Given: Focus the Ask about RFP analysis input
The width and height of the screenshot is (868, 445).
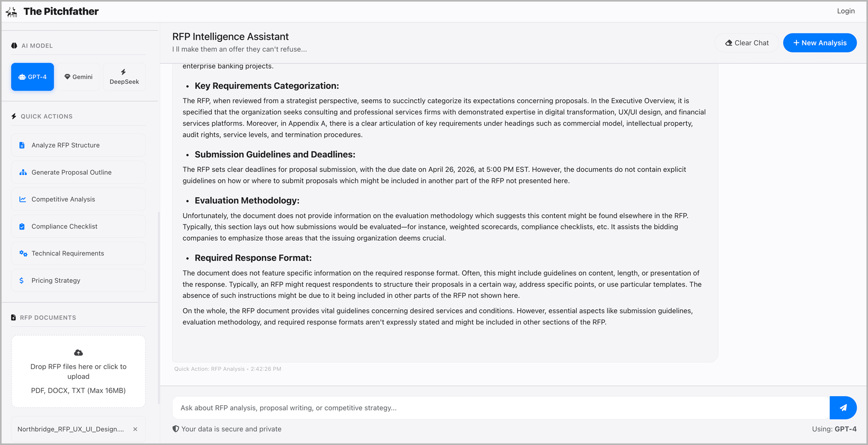Looking at the screenshot, I should 500,408.
